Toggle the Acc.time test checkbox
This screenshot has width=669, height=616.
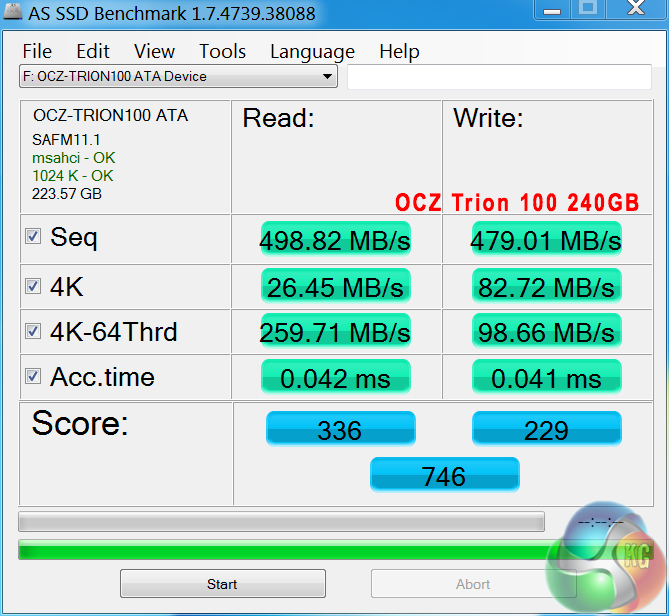click(x=33, y=376)
